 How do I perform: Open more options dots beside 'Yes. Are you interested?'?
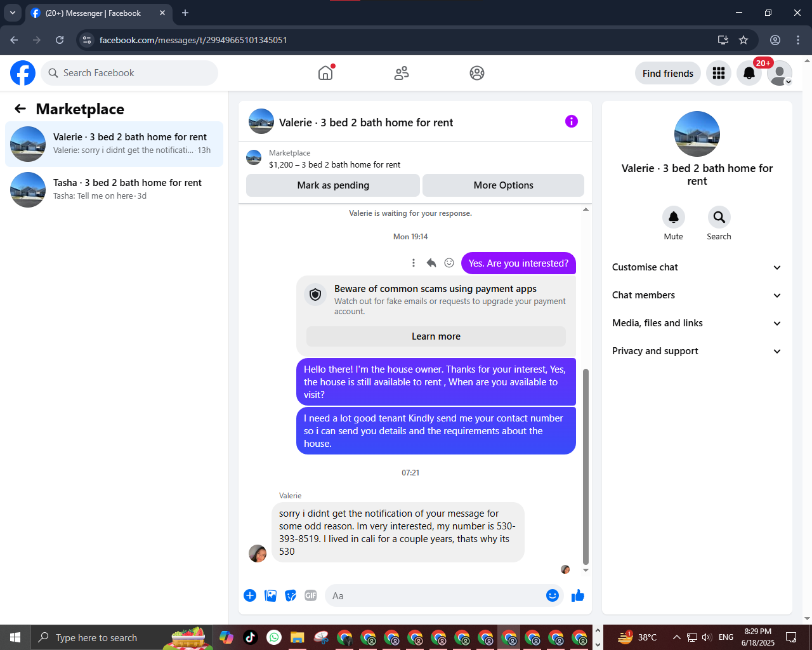414,263
